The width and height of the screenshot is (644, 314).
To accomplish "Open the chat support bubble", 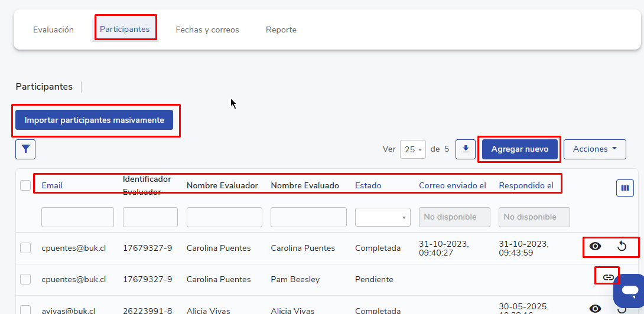I will (630, 290).
